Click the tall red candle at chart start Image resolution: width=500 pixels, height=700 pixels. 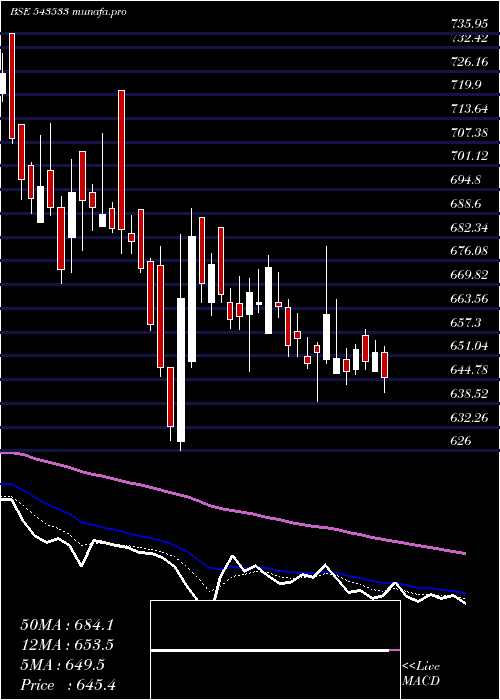(x=12, y=86)
